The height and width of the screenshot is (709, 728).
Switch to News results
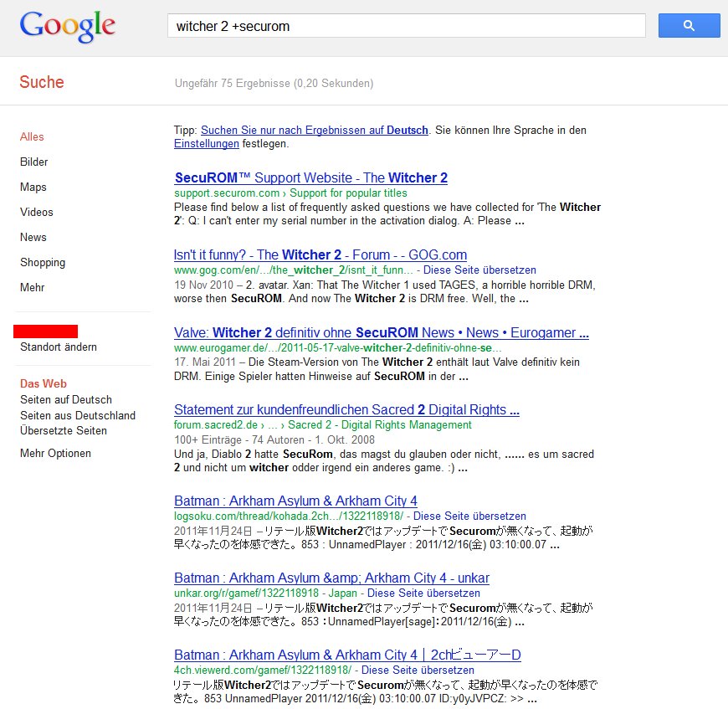click(33, 237)
